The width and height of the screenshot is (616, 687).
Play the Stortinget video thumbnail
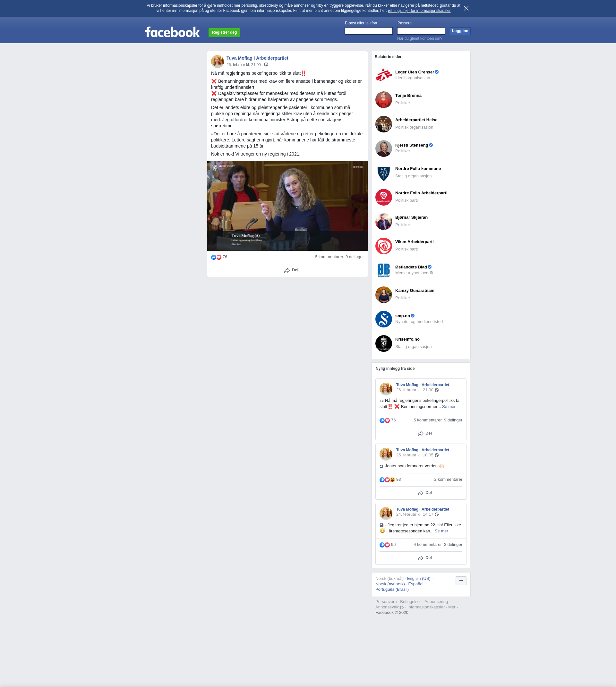[x=287, y=206]
